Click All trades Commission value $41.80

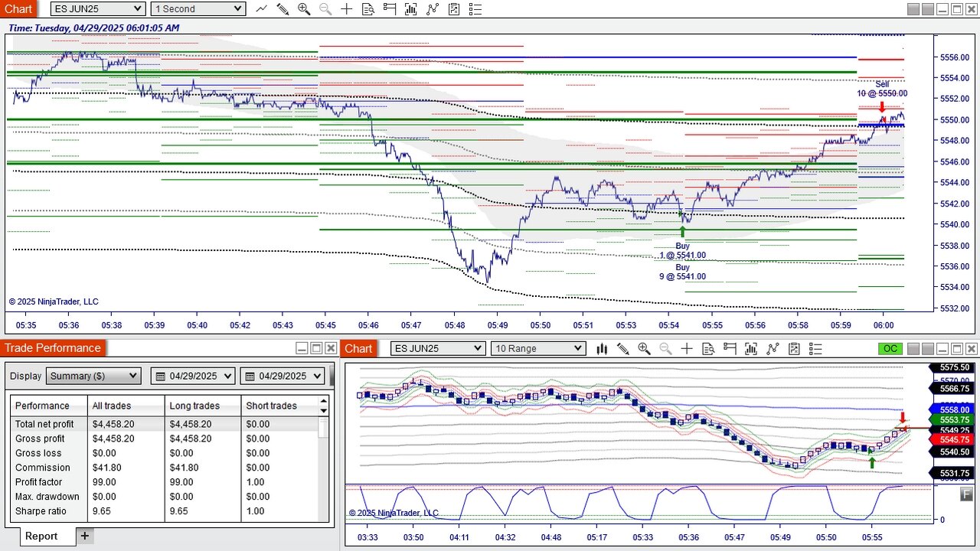click(x=107, y=468)
